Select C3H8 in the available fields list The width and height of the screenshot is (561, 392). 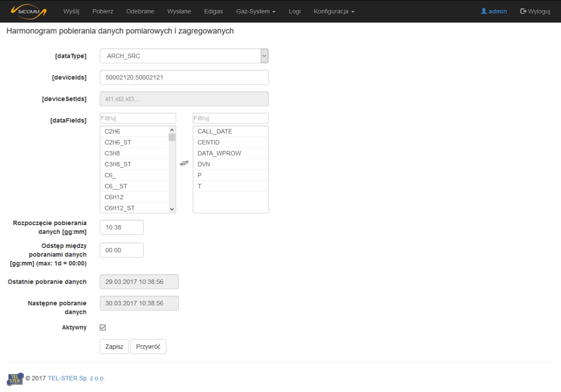point(135,153)
